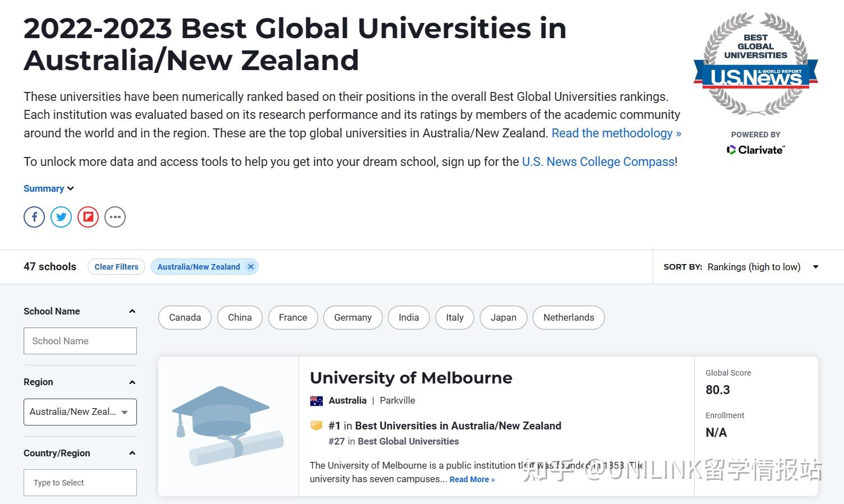This screenshot has width=844, height=504.
Task: Click the School Name search field
Action: (80, 340)
